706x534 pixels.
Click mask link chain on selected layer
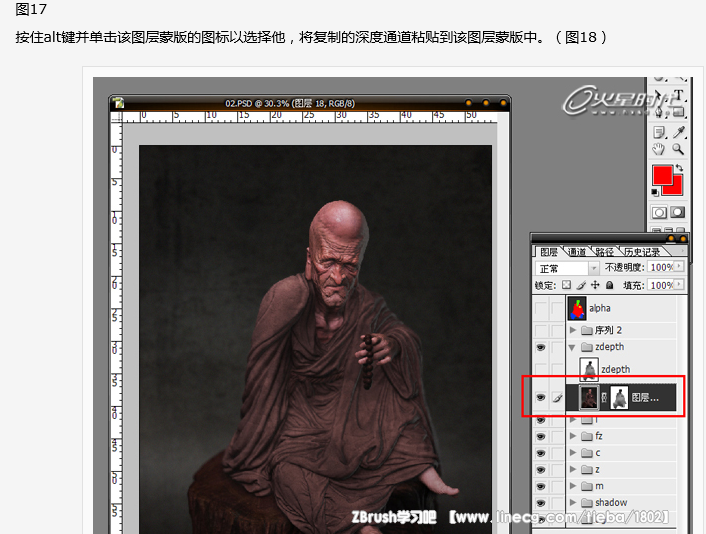pos(605,398)
